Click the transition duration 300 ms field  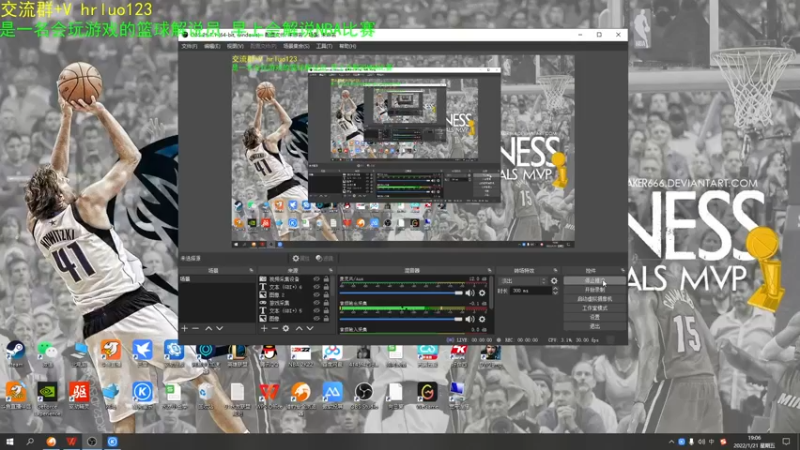pos(531,291)
